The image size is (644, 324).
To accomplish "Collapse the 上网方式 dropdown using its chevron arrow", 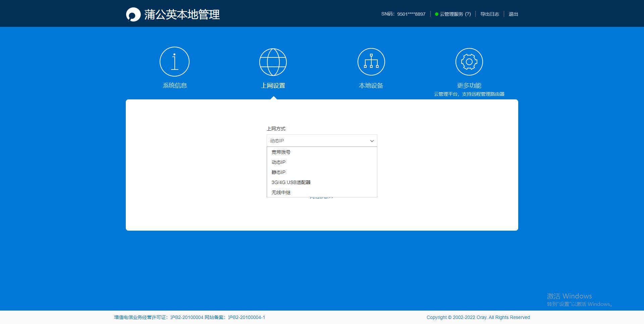I will (x=372, y=141).
